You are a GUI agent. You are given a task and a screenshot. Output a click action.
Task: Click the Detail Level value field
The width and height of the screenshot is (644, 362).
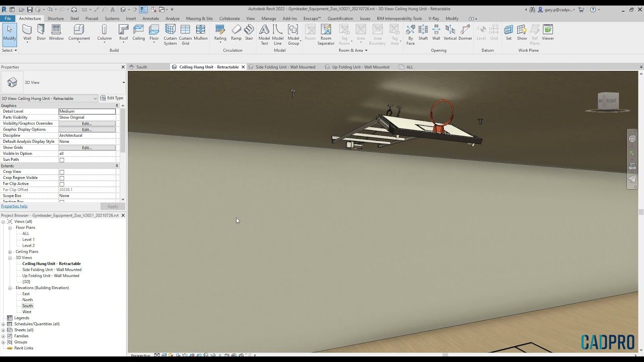[x=87, y=112]
